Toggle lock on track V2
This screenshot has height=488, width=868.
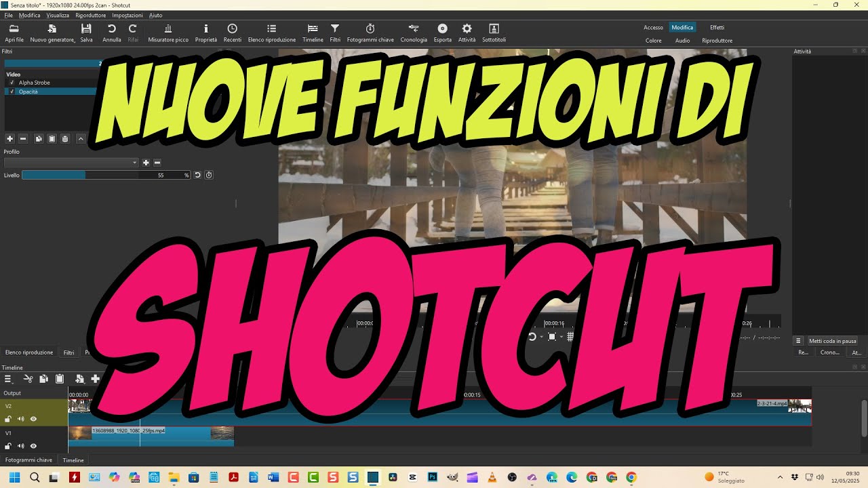click(x=8, y=419)
